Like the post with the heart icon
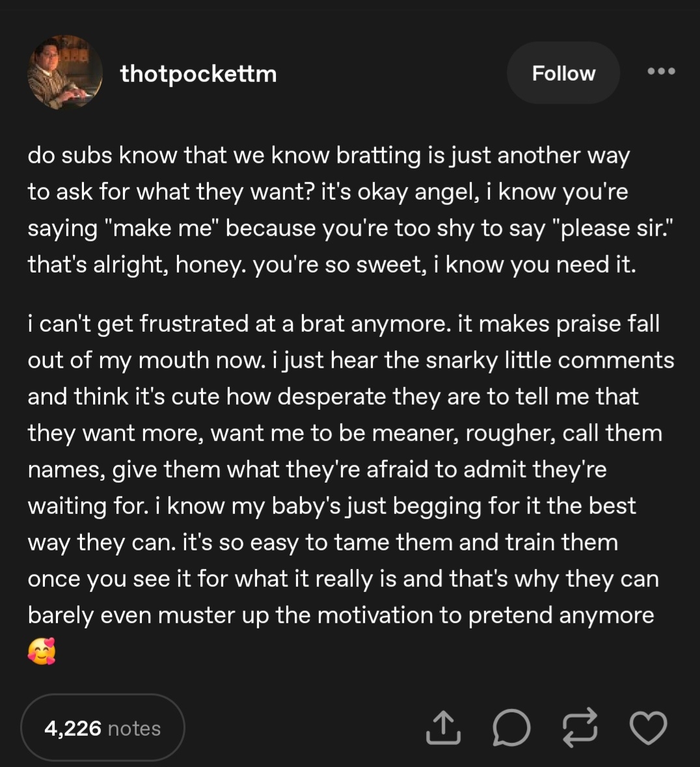 [x=649, y=728]
